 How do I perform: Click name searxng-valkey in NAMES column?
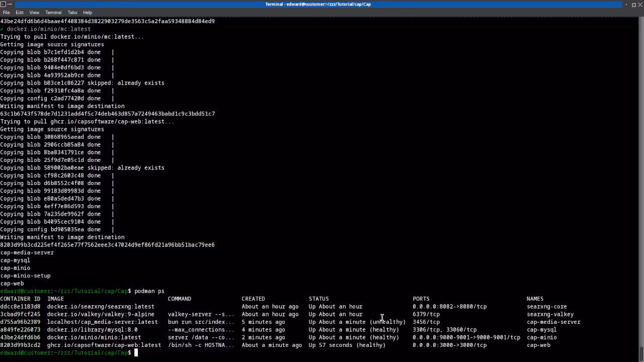pyautogui.click(x=550, y=314)
